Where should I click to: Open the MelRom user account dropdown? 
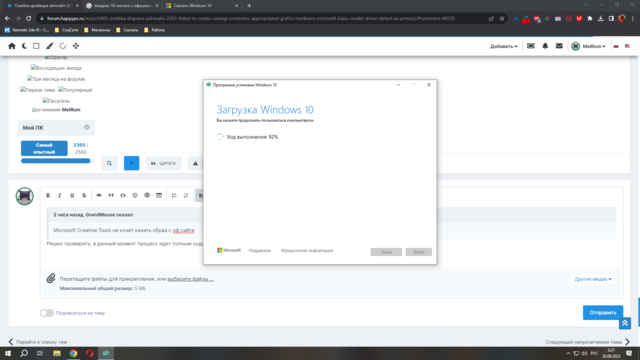tap(588, 46)
